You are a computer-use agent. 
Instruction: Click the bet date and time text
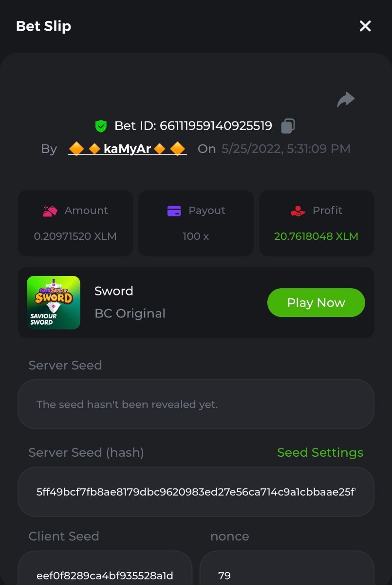click(x=286, y=149)
